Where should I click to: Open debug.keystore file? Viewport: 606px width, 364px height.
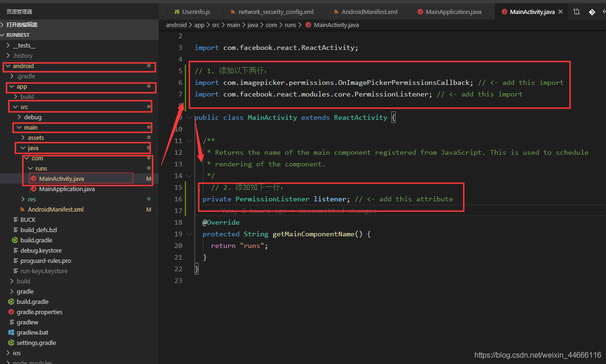point(79,250)
